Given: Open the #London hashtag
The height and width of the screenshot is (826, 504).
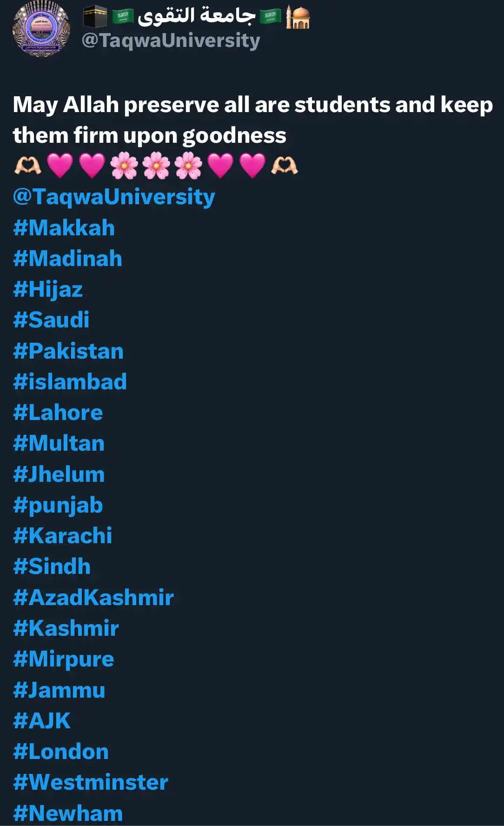Looking at the screenshot, I should tap(61, 752).
